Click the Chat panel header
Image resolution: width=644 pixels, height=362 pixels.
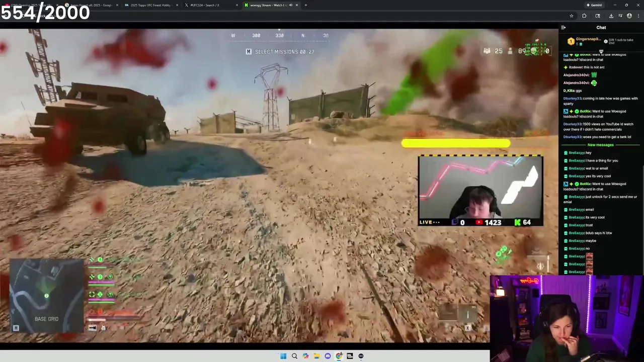tap(601, 28)
